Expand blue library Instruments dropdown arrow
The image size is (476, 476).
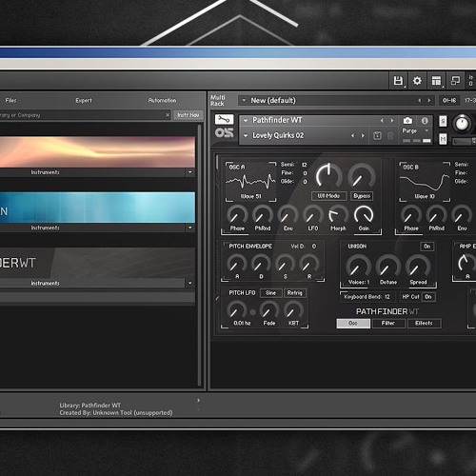190,228
